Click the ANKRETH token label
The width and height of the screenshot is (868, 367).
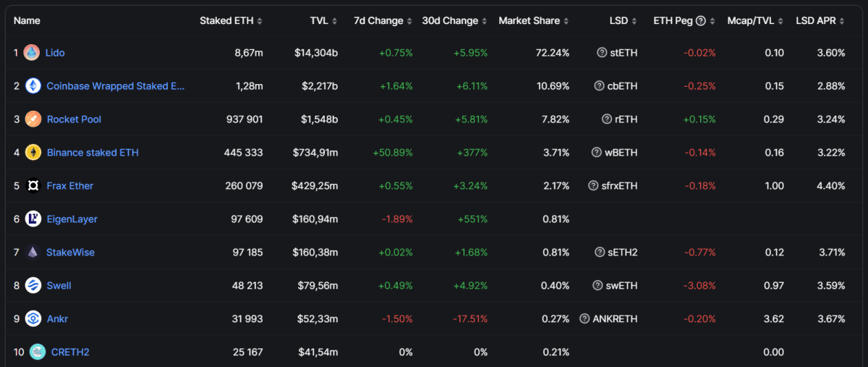pos(616,319)
